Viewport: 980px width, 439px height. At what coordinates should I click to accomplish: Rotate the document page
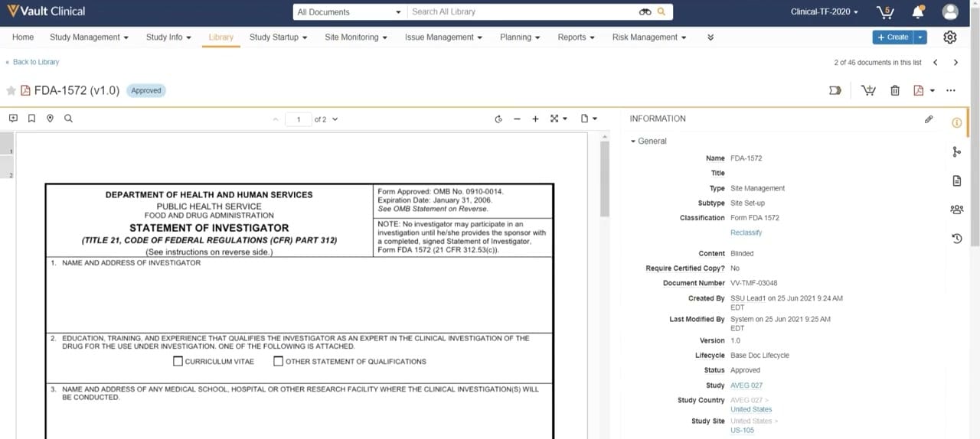tap(498, 119)
